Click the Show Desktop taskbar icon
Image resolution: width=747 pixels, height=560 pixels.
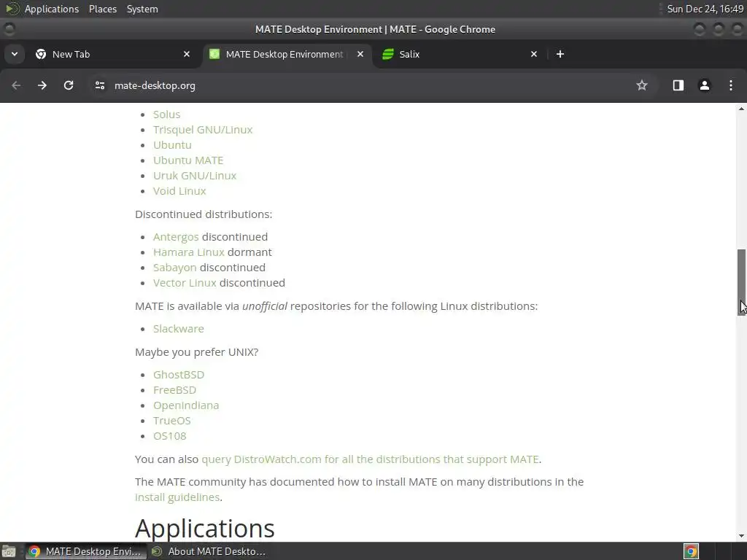click(9, 551)
